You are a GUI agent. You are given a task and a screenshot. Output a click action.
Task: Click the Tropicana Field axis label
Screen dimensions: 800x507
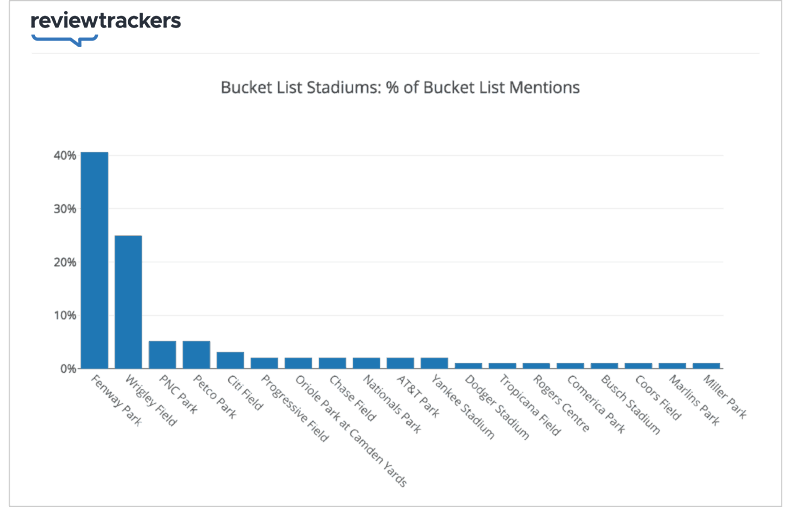(x=530, y=405)
